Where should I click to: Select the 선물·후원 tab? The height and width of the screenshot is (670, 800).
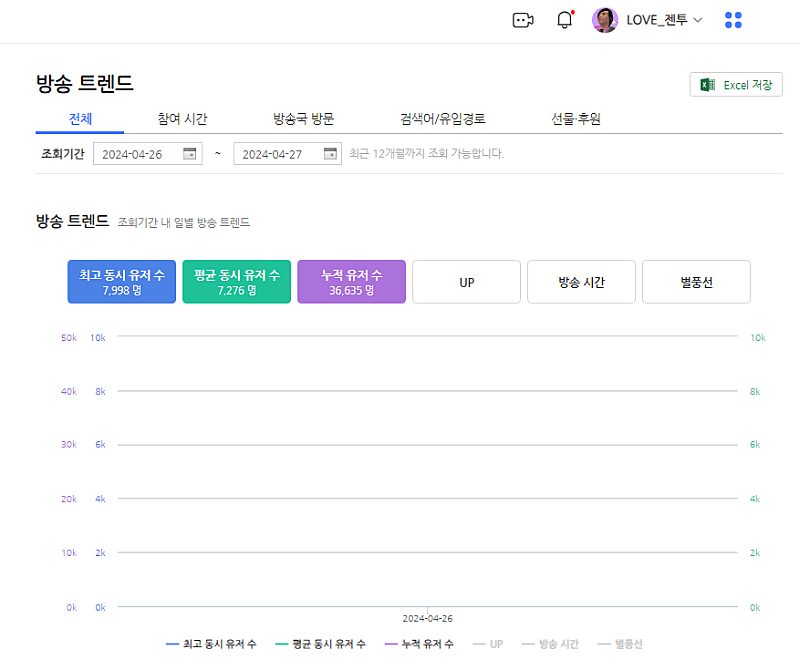click(x=575, y=119)
